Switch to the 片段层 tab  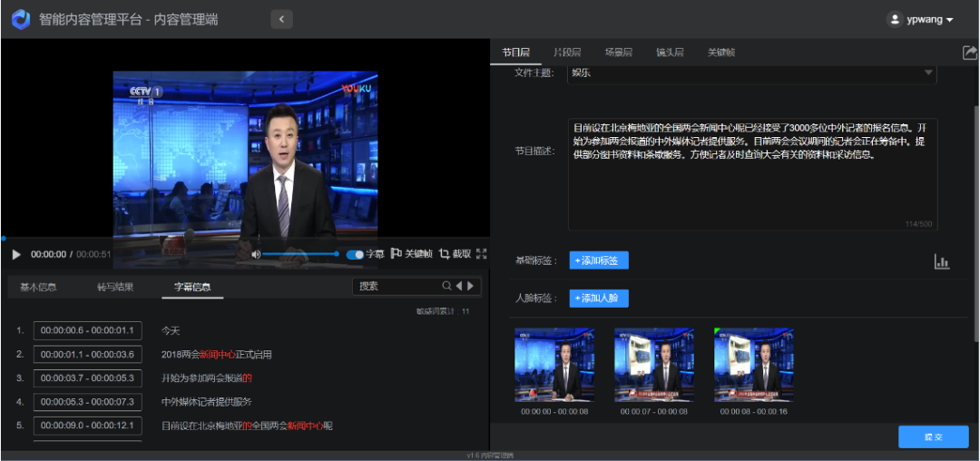567,53
